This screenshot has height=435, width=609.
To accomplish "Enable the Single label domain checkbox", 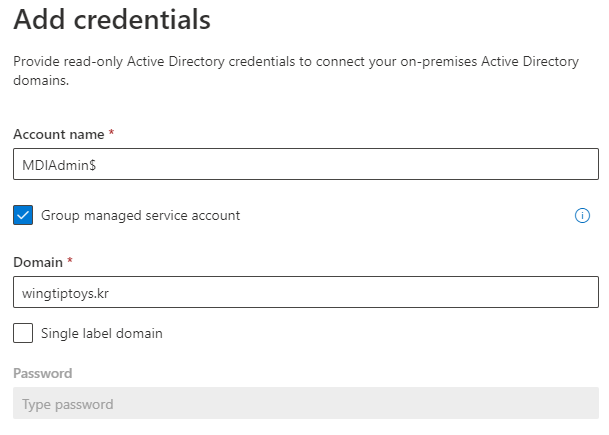I will 23,333.
